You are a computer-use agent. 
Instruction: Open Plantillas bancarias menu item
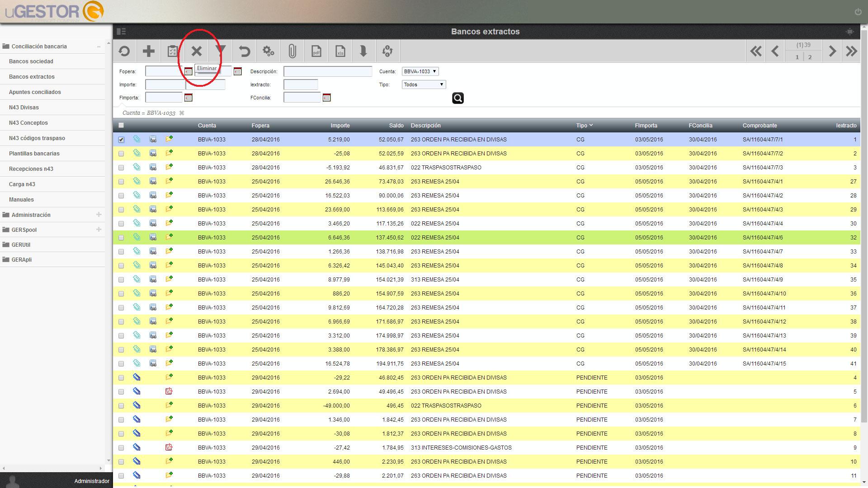tap(34, 153)
